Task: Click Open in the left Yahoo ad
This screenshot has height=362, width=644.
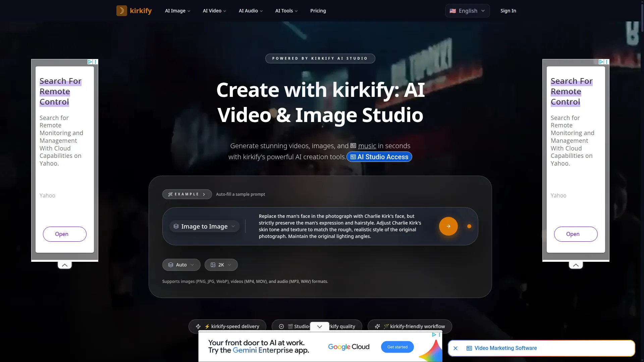Action: coord(65,234)
